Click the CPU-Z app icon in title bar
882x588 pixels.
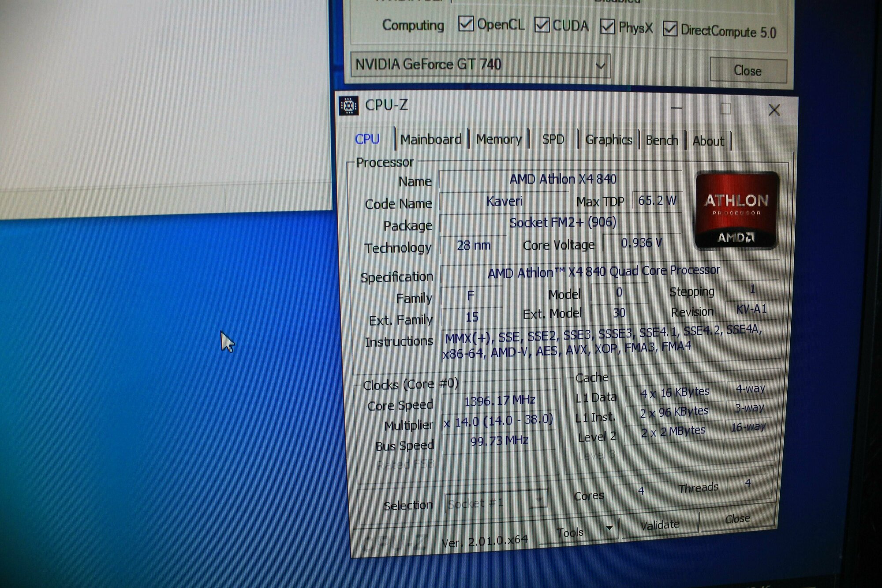(348, 106)
